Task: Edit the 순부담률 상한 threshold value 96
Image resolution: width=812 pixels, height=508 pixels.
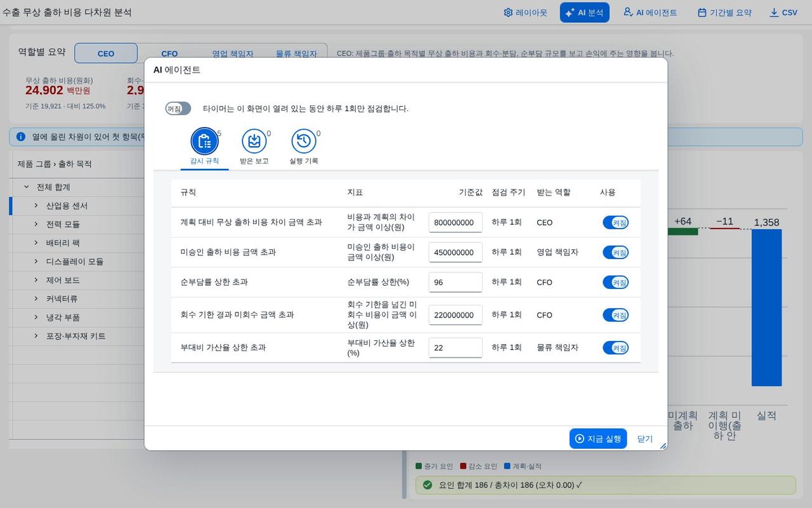Action: pyautogui.click(x=455, y=283)
